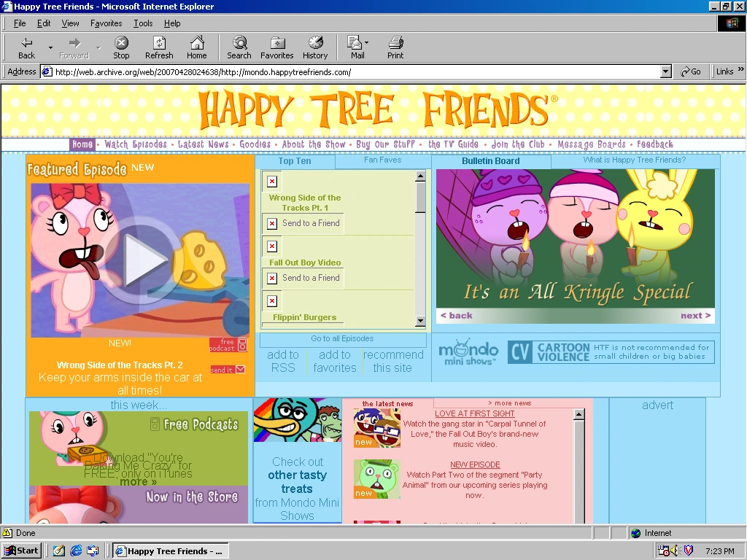Uncheck the Flippin' Burgers entry
Viewport: 747px width, 560px height.
coord(271,300)
